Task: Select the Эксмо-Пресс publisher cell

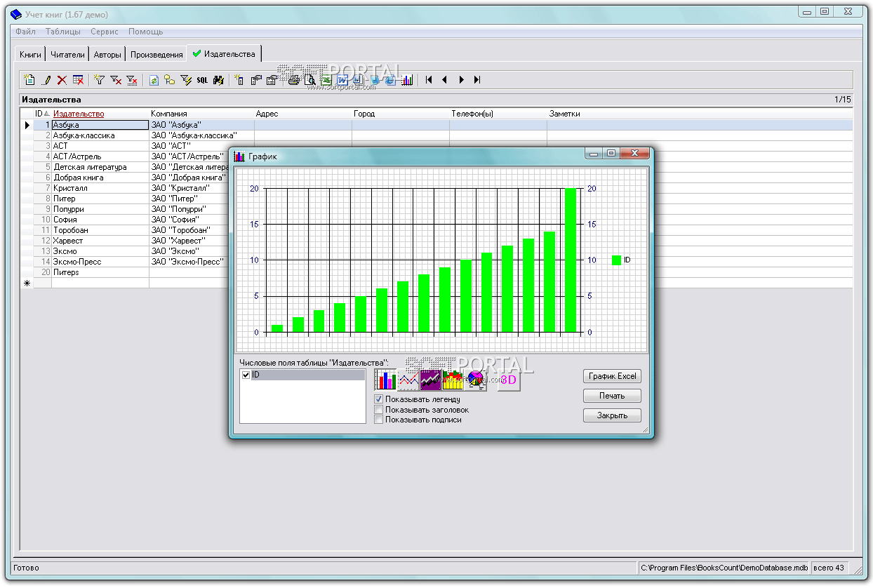Action: coord(100,262)
